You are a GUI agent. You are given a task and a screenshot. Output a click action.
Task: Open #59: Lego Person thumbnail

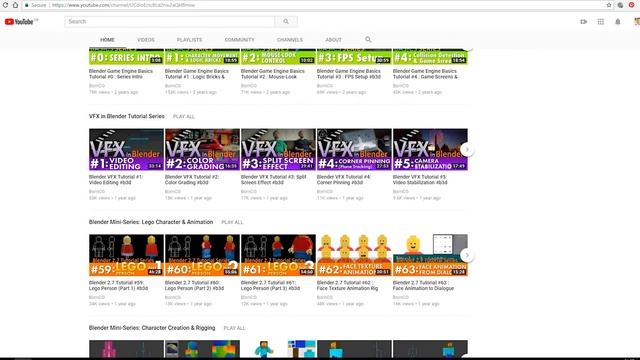[x=126, y=255]
